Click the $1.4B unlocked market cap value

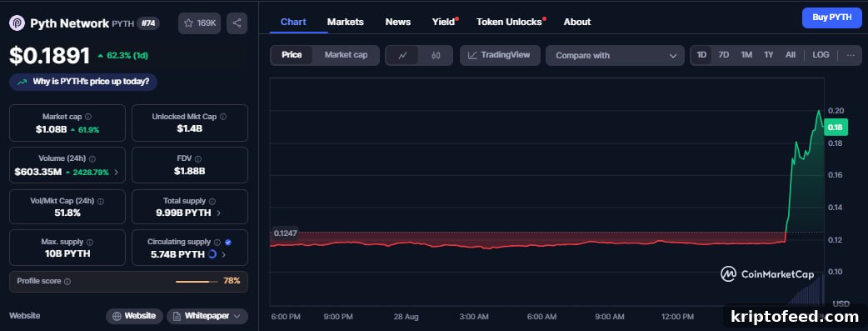189,129
